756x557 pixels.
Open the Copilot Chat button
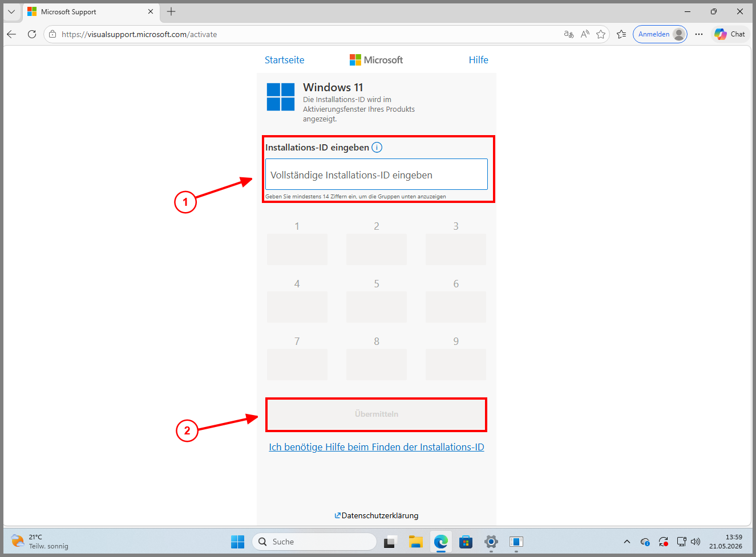[x=730, y=34]
